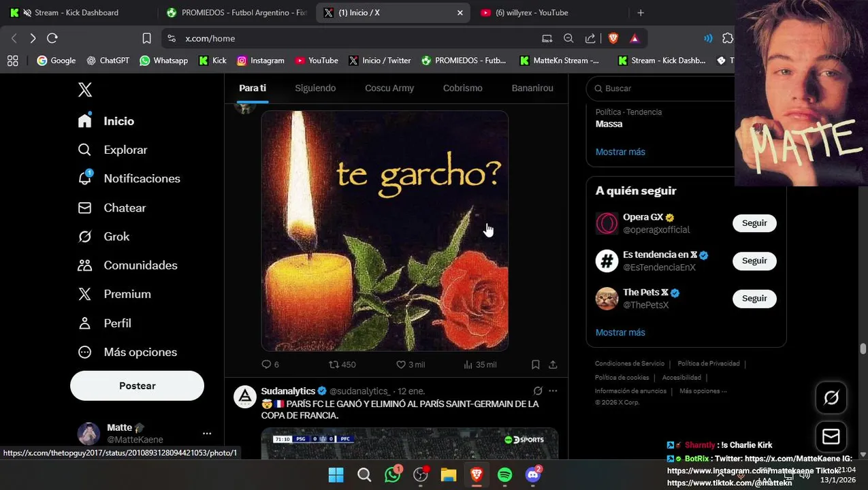Open the Opera GX profile avatar
868x490 pixels.
[x=607, y=223]
